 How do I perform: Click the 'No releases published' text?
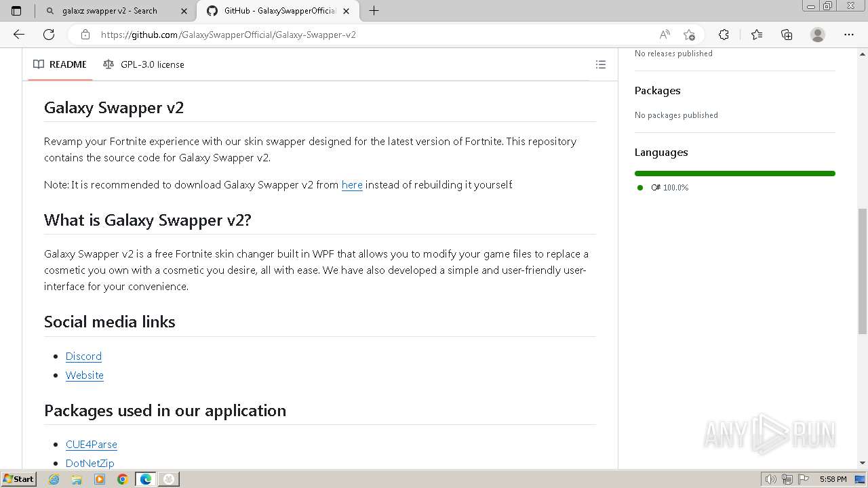pos(673,54)
